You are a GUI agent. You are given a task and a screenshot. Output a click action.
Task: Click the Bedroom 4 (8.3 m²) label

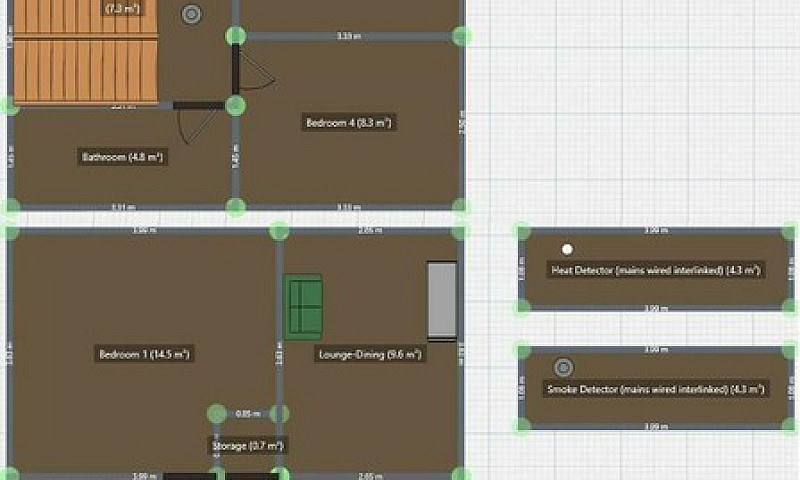point(349,122)
